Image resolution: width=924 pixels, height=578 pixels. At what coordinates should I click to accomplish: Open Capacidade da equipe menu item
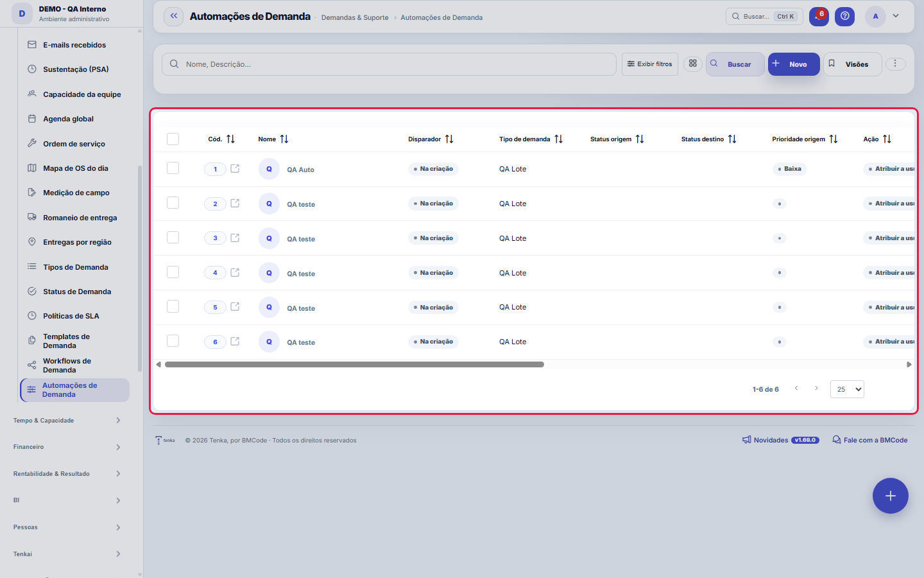[75, 94]
